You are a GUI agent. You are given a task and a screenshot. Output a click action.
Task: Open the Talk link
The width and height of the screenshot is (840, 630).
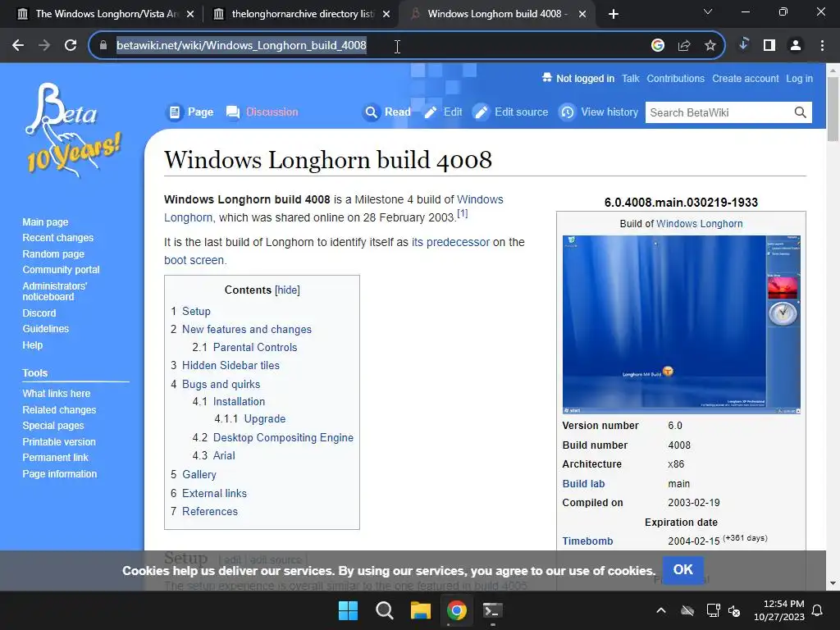coord(631,79)
